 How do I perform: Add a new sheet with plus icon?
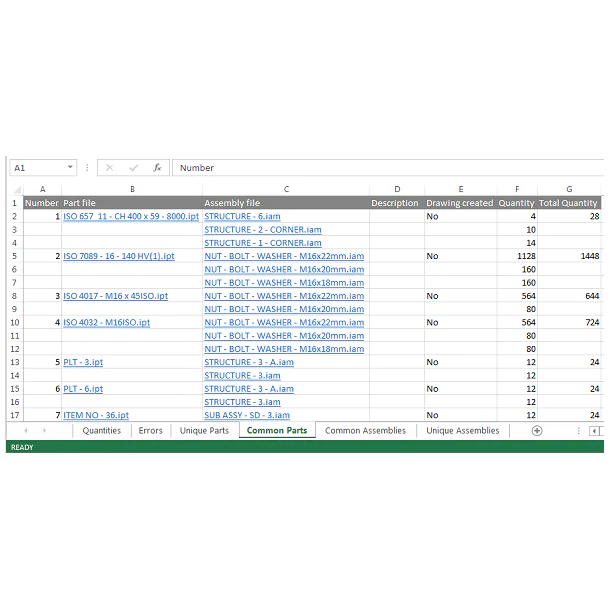[x=537, y=431]
